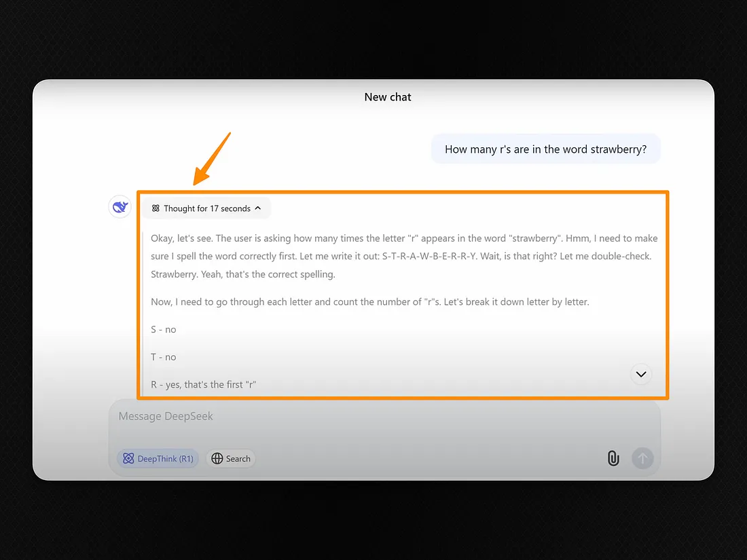Select the user message about strawberry

[545, 149]
